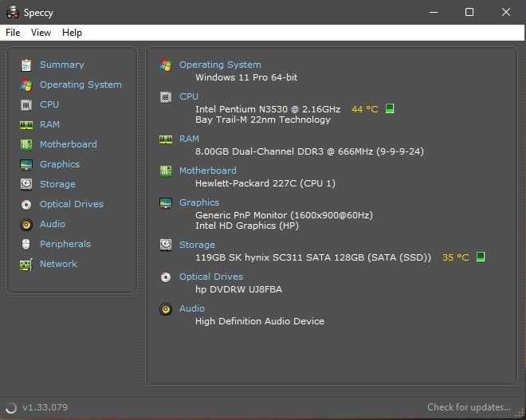526x420 pixels.
Task: Click Graphics heading link in summary panel
Action: [x=199, y=202]
